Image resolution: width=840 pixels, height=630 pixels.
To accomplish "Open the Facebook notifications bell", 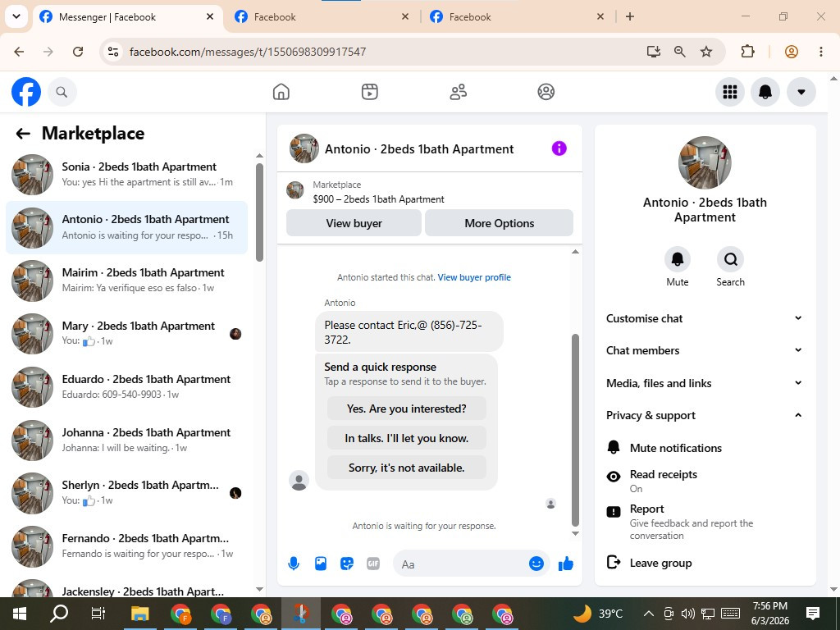I will 765,92.
